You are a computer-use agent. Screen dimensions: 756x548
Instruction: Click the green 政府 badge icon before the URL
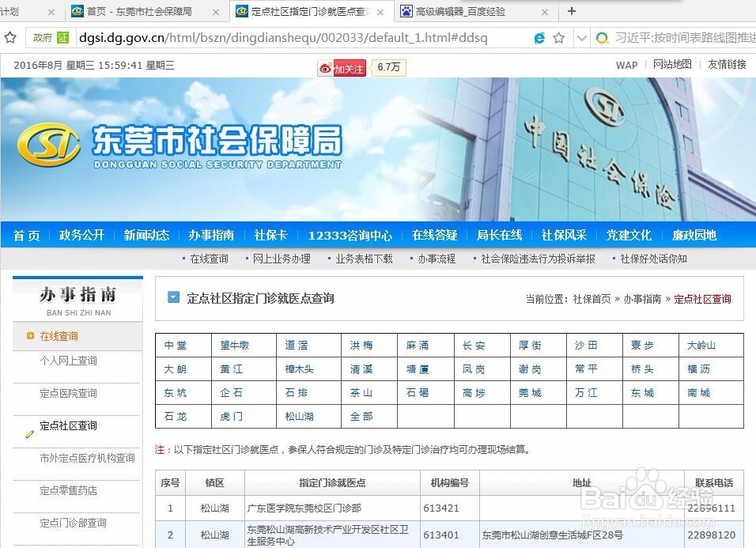click(51, 37)
